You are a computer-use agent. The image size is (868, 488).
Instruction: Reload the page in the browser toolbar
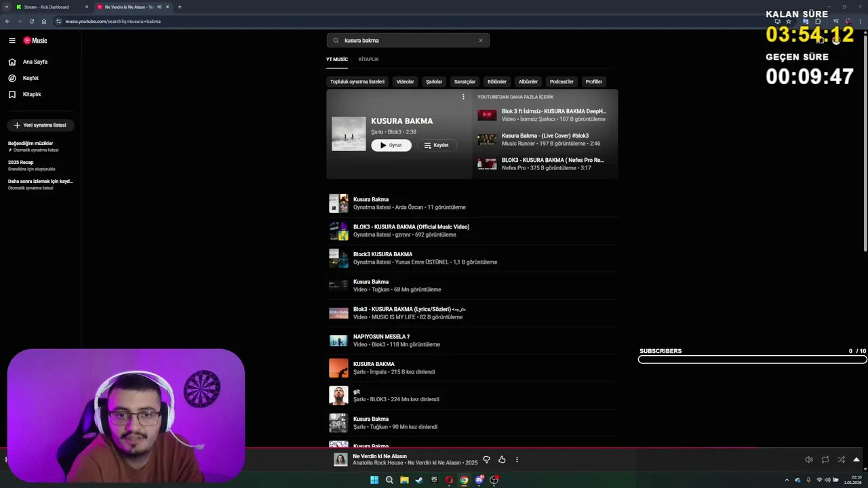pyautogui.click(x=31, y=21)
